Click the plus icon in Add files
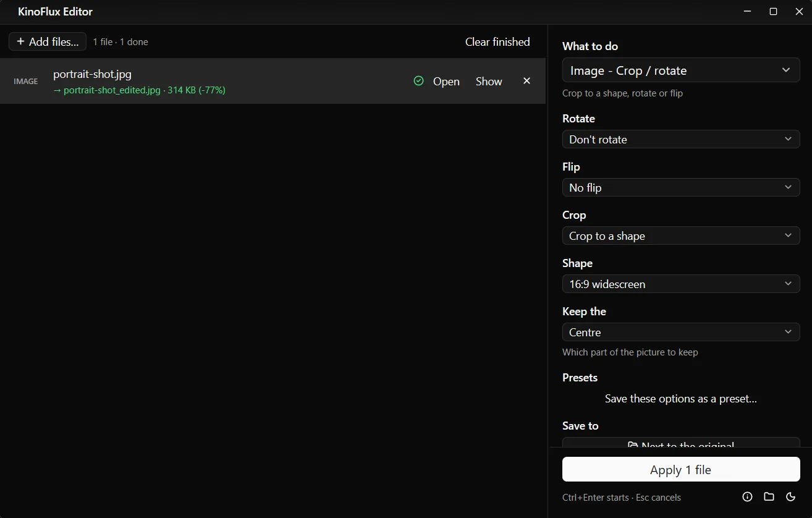The image size is (812, 518). pos(20,41)
